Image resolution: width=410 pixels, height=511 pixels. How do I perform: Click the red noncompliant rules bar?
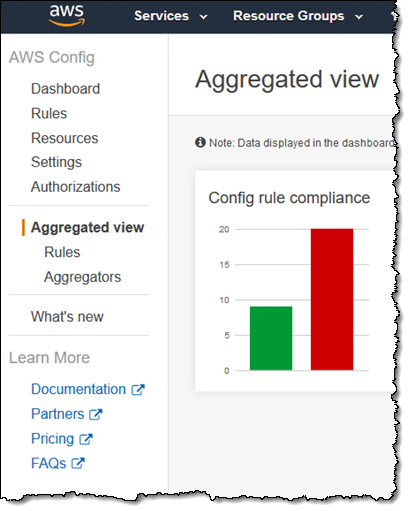coord(332,299)
